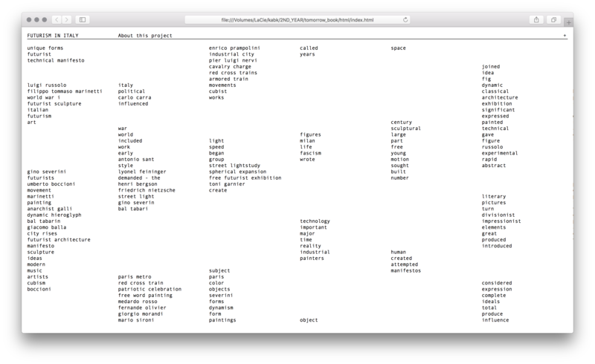Click 'street lightstudy' entry
This screenshot has width=595, height=364.
pos(234,166)
